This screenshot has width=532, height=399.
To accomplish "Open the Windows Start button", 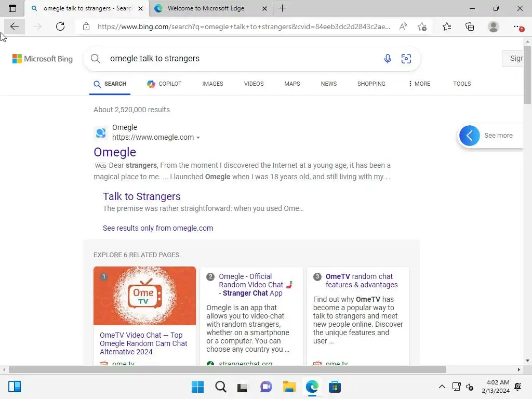I will pos(197,387).
